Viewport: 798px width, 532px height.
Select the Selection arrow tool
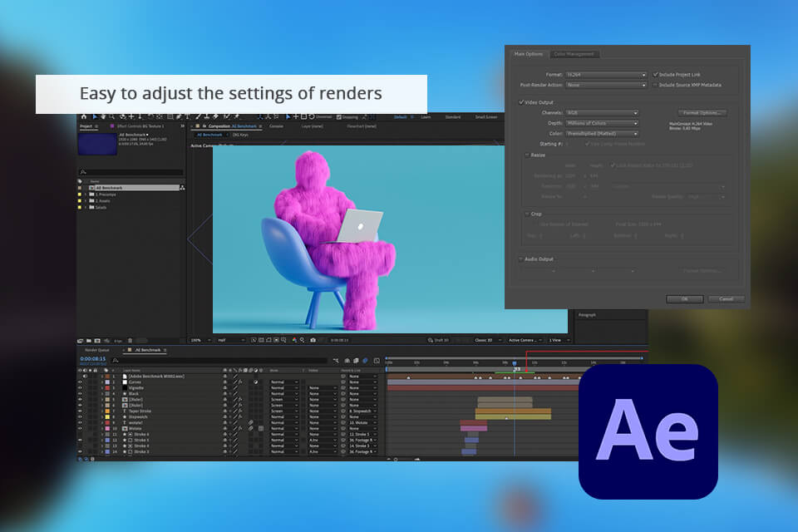(x=95, y=116)
